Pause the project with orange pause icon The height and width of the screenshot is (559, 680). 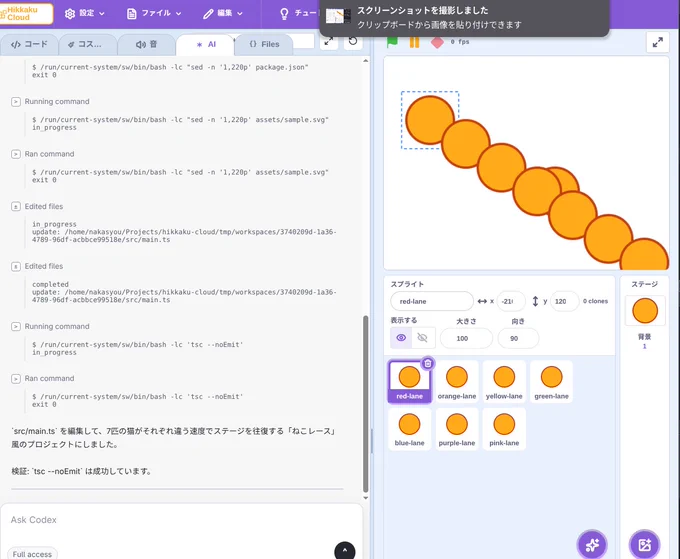[x=415, y=42]
